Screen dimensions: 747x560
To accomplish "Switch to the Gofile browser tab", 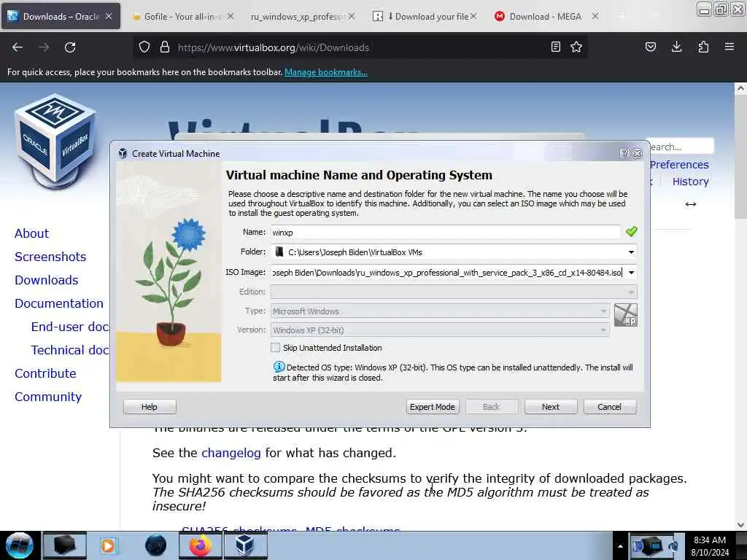I will pos(182,16).
